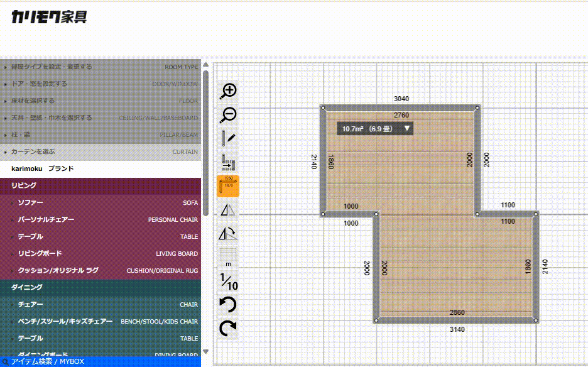Select the wall drawing pencil tool
The image size is (588, 367).
click(229, 139)
